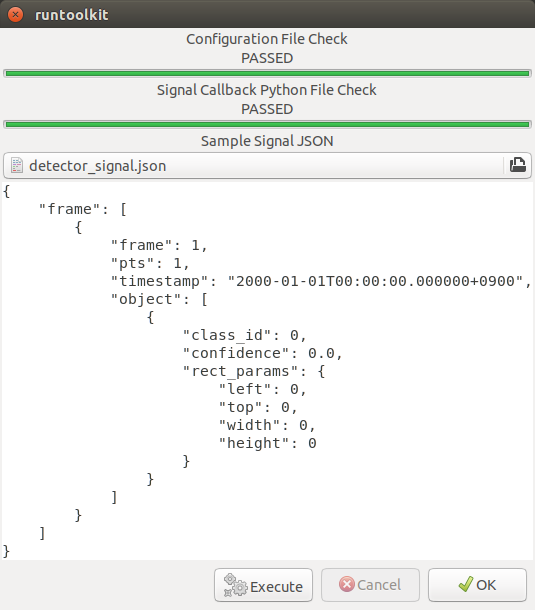
Task: Click the "left": 0 line
Action: (x=263, y=389)
